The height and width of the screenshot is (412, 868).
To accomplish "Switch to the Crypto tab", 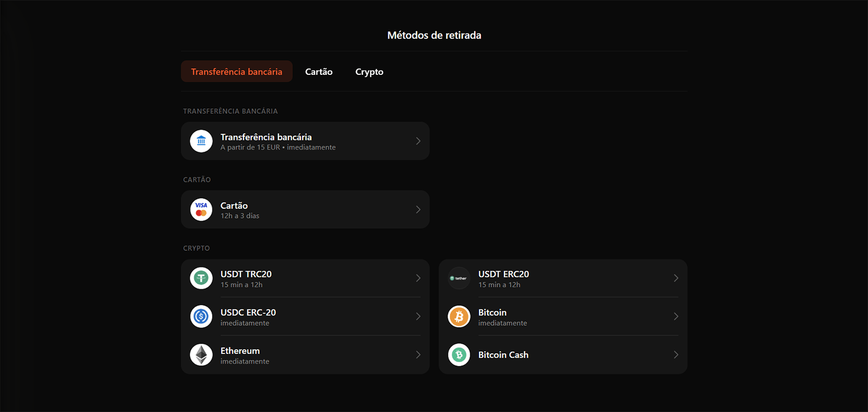I will [369, 72].
